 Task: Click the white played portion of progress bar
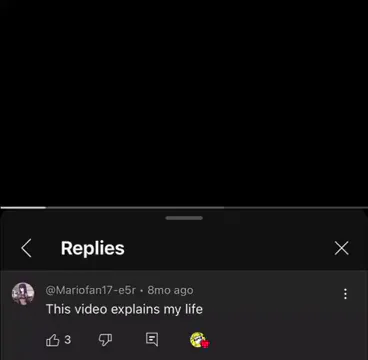(23, 207)
